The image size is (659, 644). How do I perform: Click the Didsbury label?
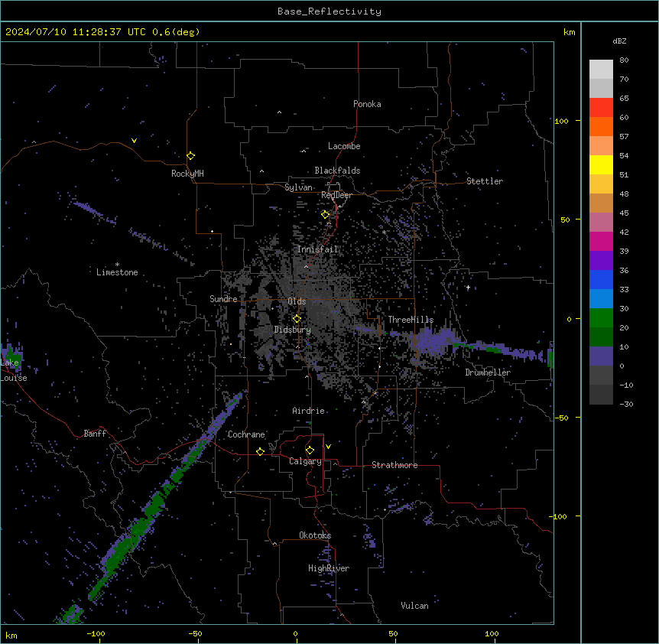pos(293,330)
